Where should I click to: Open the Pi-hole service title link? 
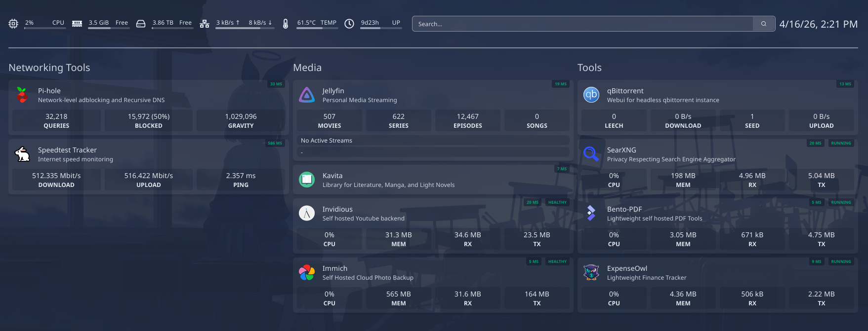(x=49, y=91)
